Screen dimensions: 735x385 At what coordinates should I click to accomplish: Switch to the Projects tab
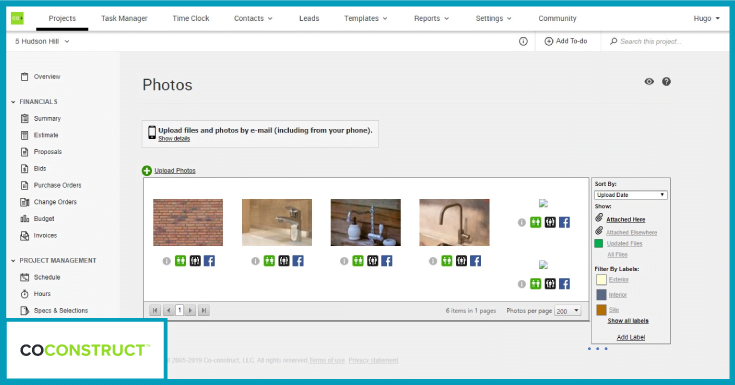[x=62, y=18]
